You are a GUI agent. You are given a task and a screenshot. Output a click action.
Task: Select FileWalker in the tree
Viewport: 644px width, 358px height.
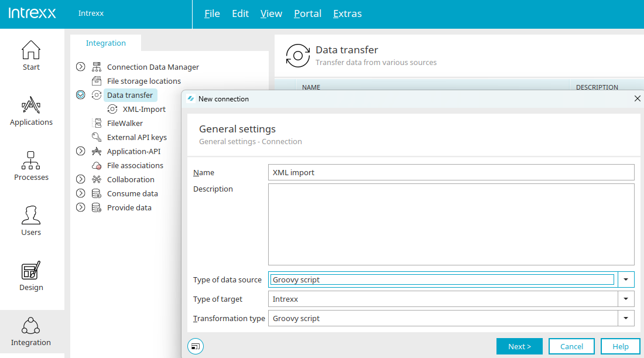125,123
